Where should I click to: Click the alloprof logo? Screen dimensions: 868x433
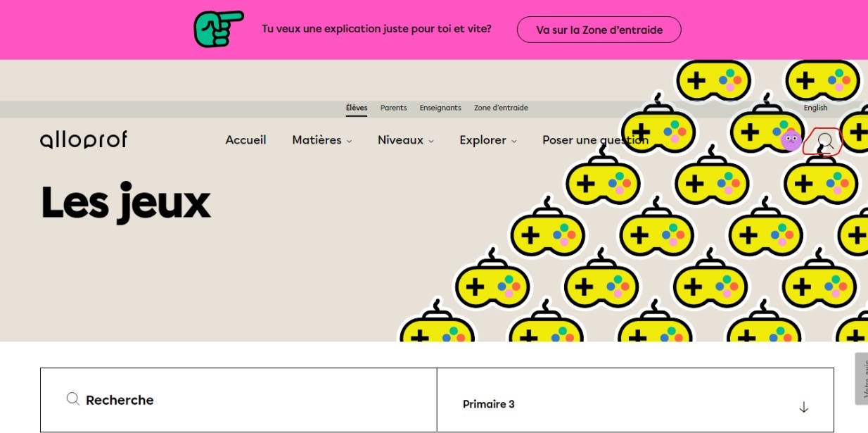84,139
